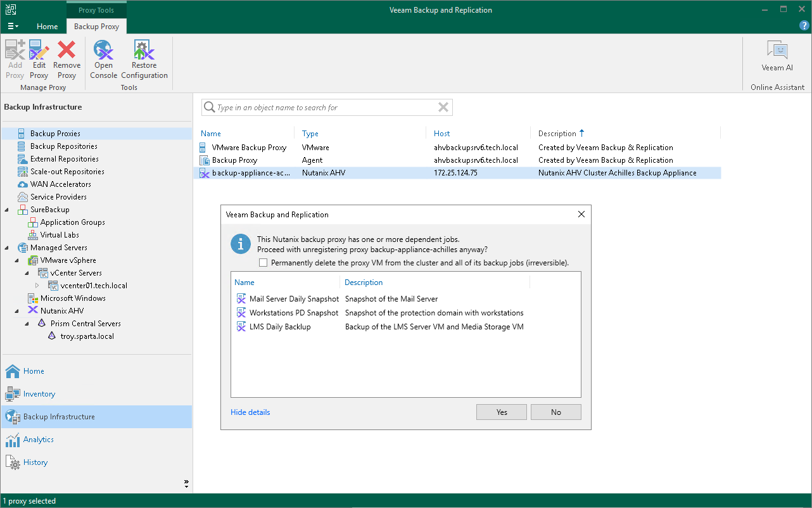Click the Service Providers tree icon
812x508 pixels.
22,197
